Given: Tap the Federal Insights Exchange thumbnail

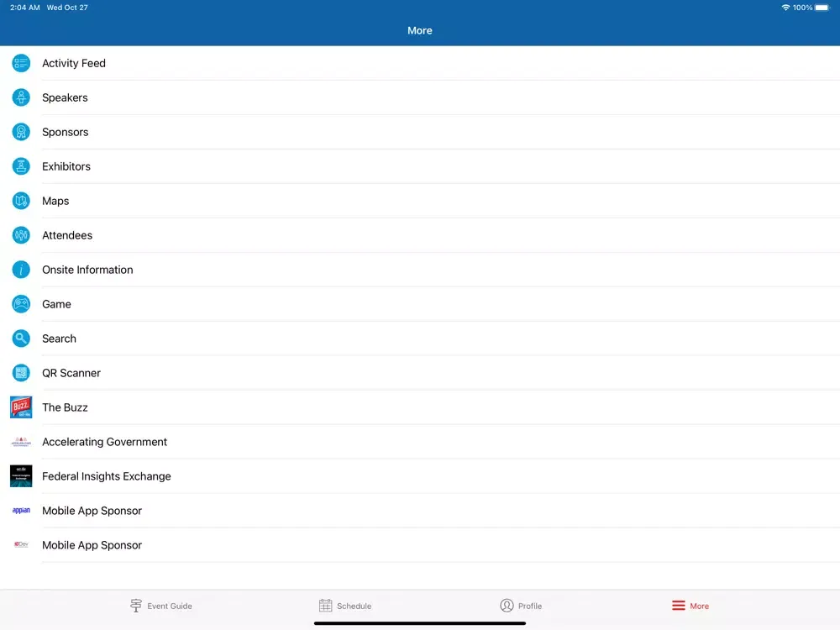Looking at the screenshot, I should (21, 476).
